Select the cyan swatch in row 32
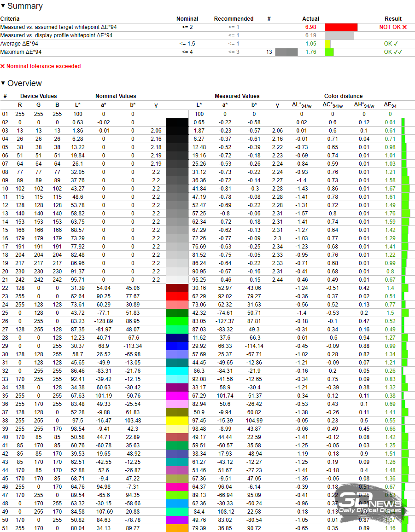Viewport: 415px width, 532px height. click(177, 370)
